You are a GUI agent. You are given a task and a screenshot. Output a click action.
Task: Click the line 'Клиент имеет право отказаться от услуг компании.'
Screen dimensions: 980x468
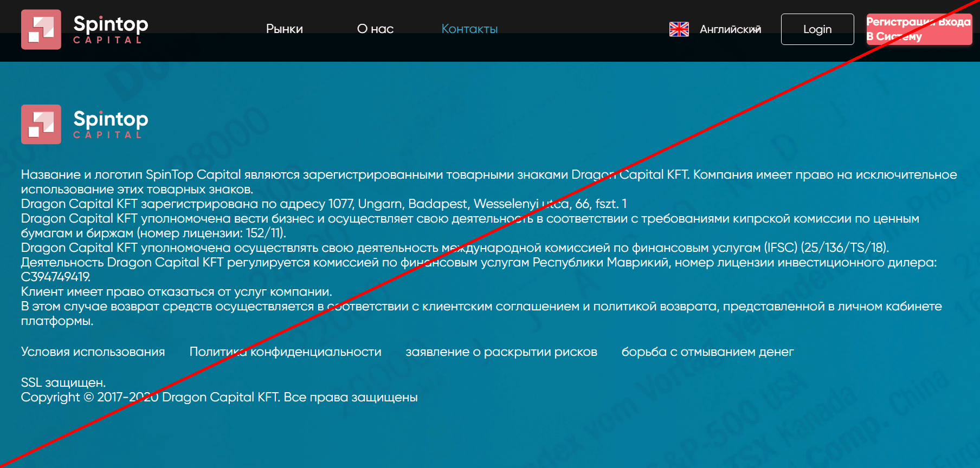[x=176, y=291]
